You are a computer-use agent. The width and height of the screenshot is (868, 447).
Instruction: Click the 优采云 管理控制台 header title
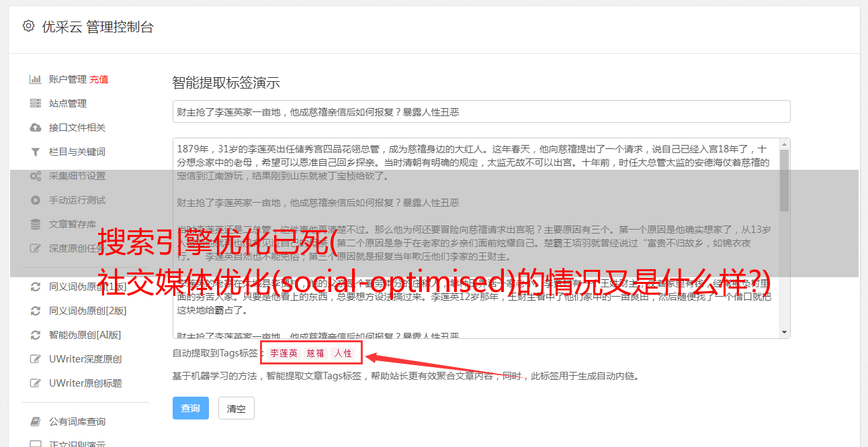(97, 27)
